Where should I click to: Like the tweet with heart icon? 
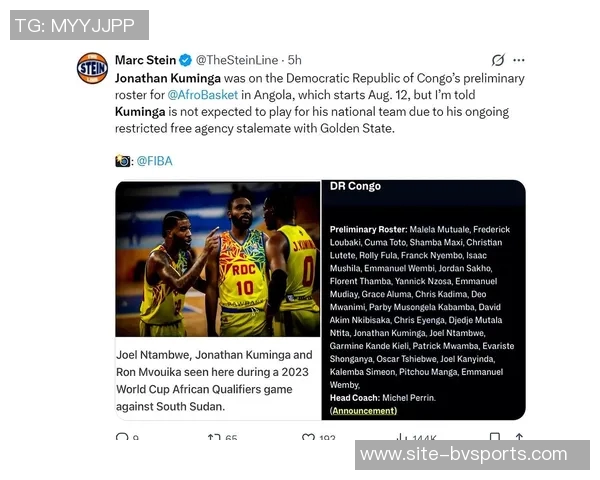[308, 437]
